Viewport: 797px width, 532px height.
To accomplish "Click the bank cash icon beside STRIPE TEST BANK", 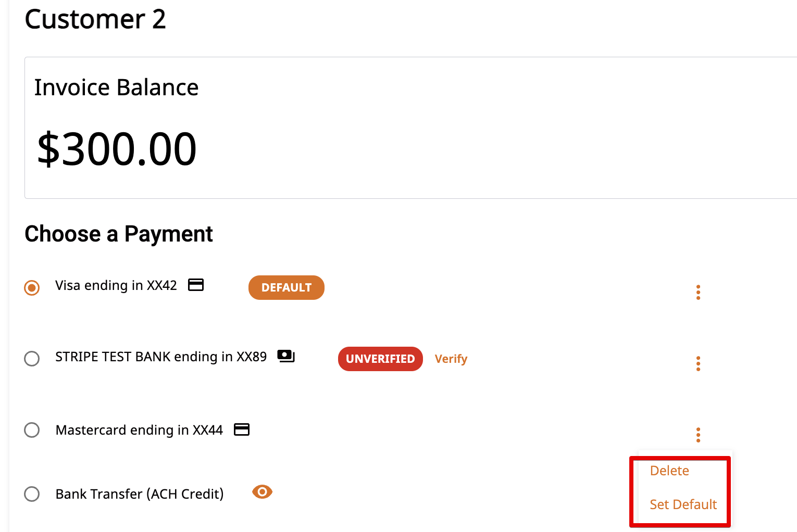I will (x=286, y=356).
